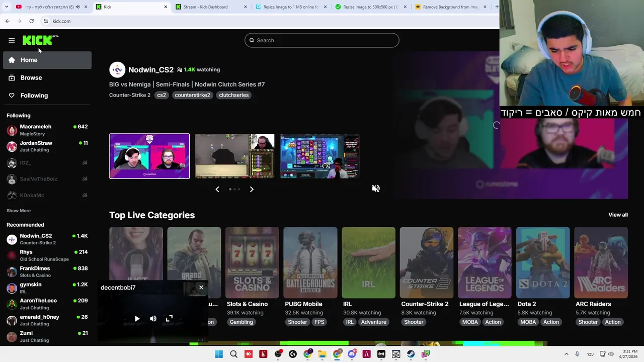
Task: Expand Show More under Following
Action: click(19, 211)
